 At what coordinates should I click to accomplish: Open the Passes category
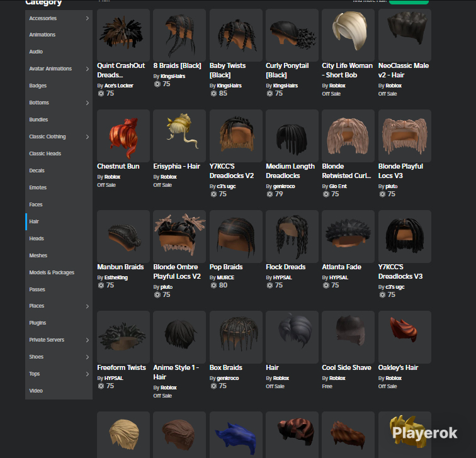point(37,289)
